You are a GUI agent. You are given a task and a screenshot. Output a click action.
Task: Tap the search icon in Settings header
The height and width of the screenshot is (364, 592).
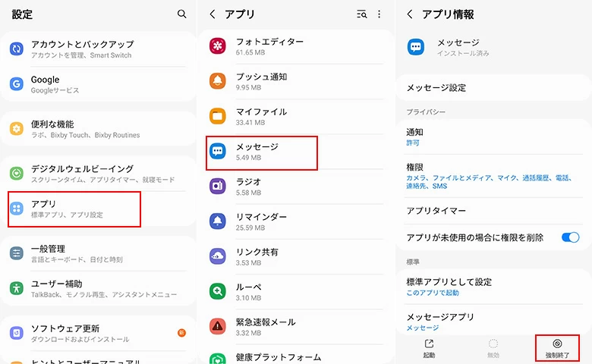click(x=181, y=14)
